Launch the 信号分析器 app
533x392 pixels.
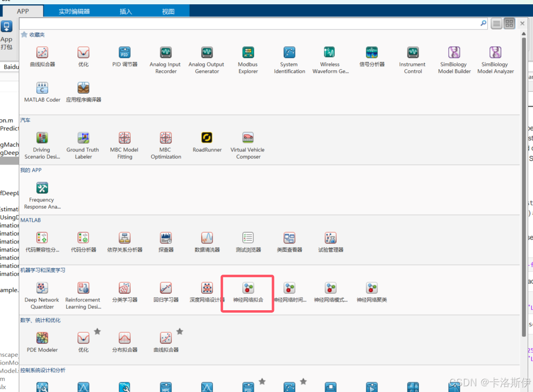click(x=372, y=56)
